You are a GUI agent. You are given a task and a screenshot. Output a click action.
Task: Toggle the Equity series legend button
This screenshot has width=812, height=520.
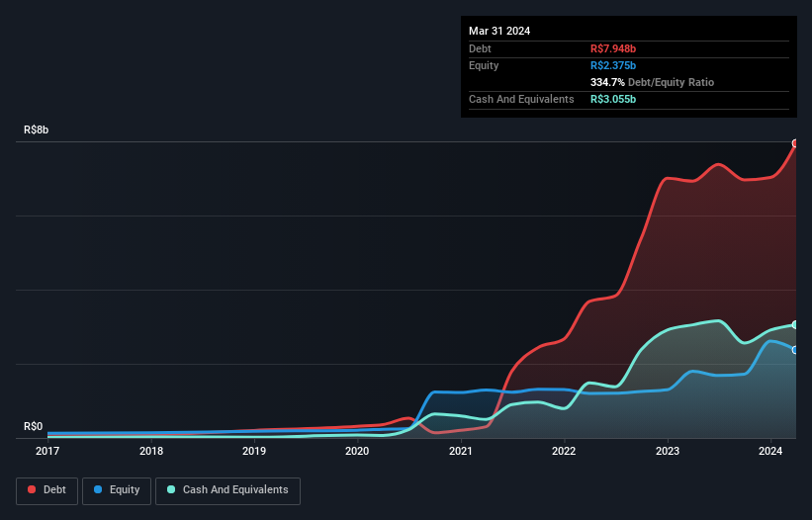tap(117, 490)
